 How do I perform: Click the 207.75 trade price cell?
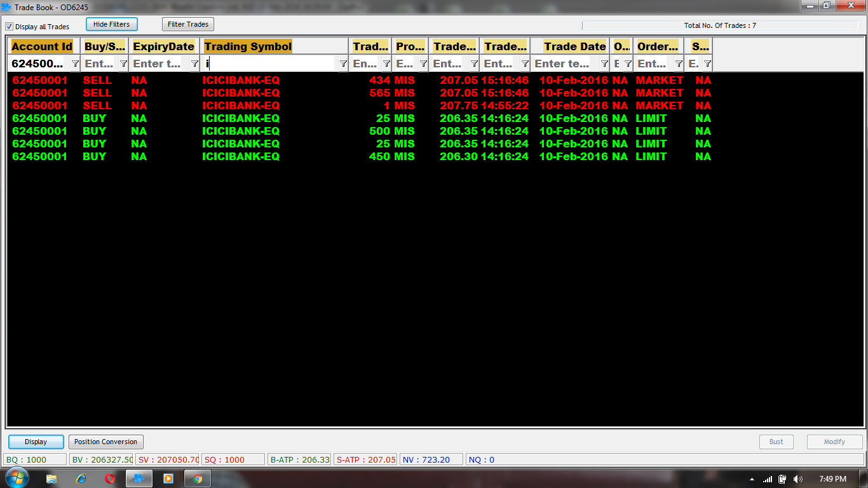click(459, 105)
